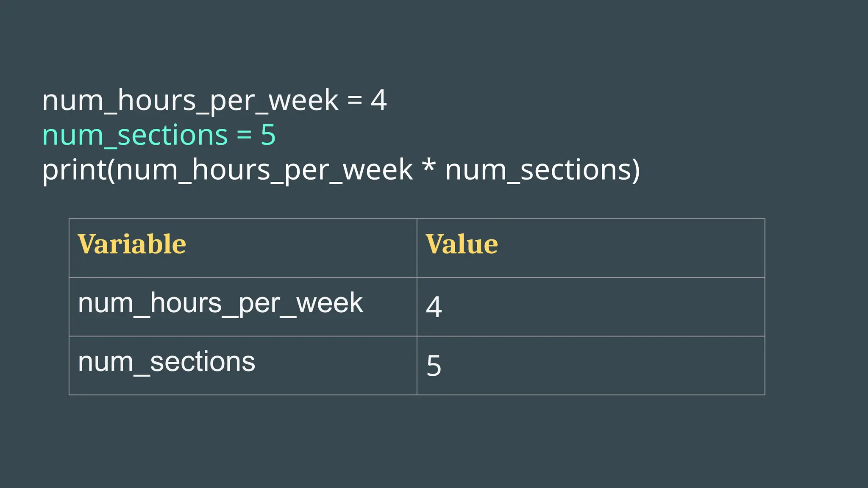
Task: Select the num_sections table cell
Action: point(167,362)
